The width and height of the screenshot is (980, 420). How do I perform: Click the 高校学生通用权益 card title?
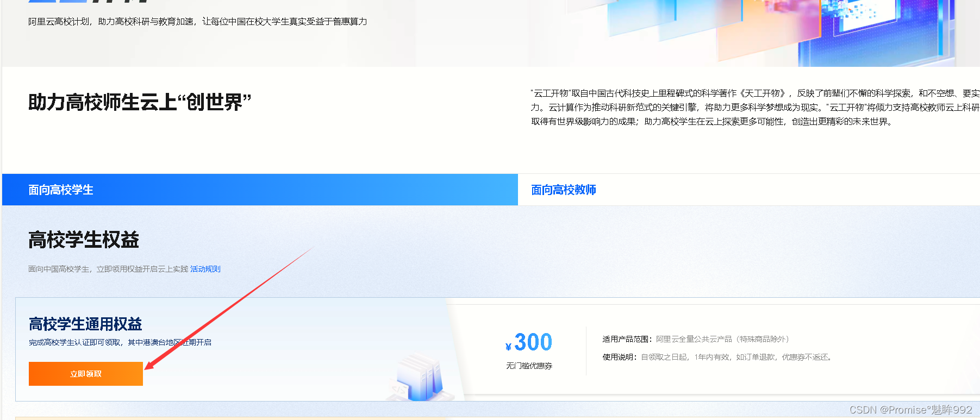[x=85, y=324]
